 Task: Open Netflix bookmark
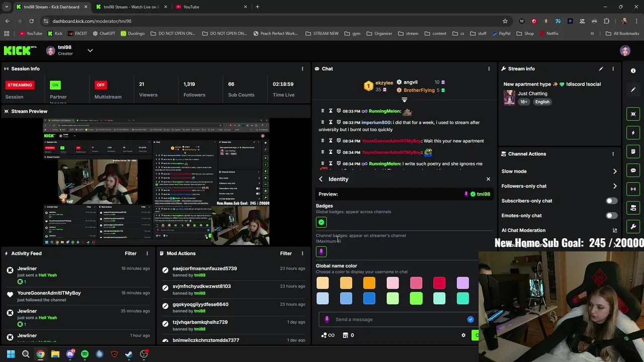(x=548, y=34)
